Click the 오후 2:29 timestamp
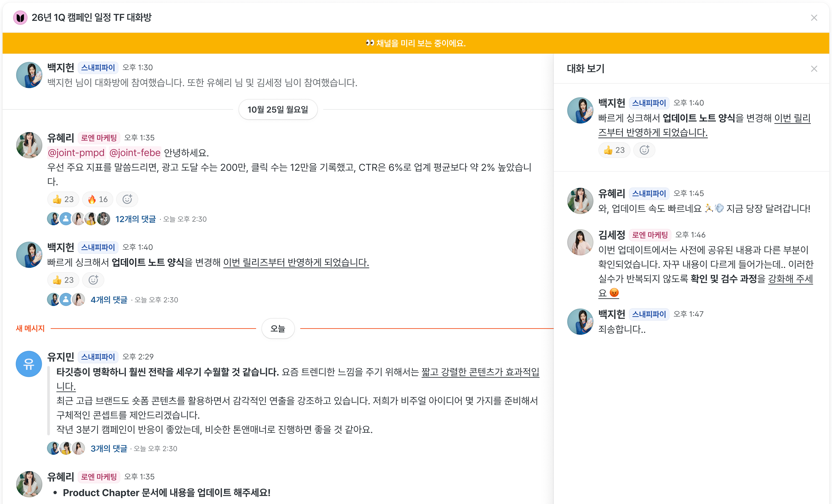Image resolution: width=832 pixels, height=504 pixels. click(x=138, y=357)
